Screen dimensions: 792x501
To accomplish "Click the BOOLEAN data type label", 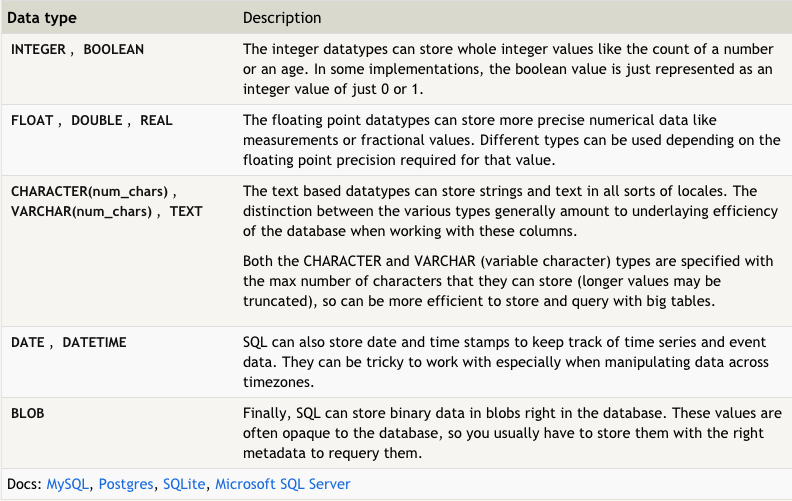I will (114, 49).
